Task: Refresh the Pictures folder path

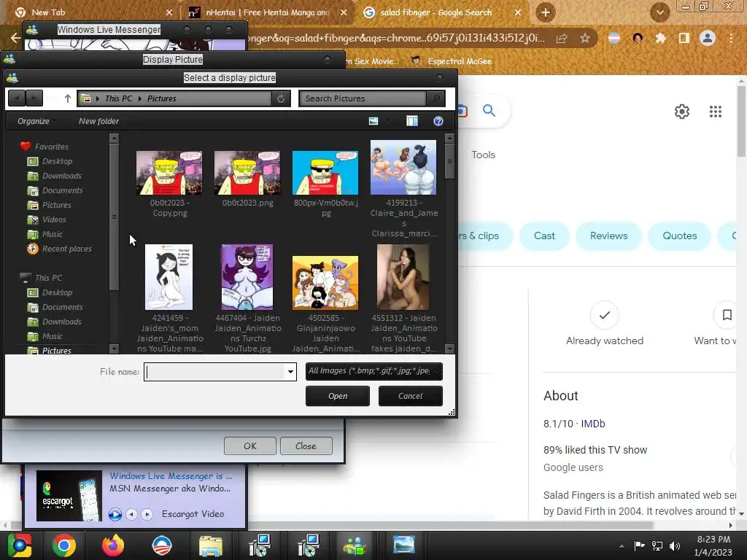Action: [x=281, y=98]
